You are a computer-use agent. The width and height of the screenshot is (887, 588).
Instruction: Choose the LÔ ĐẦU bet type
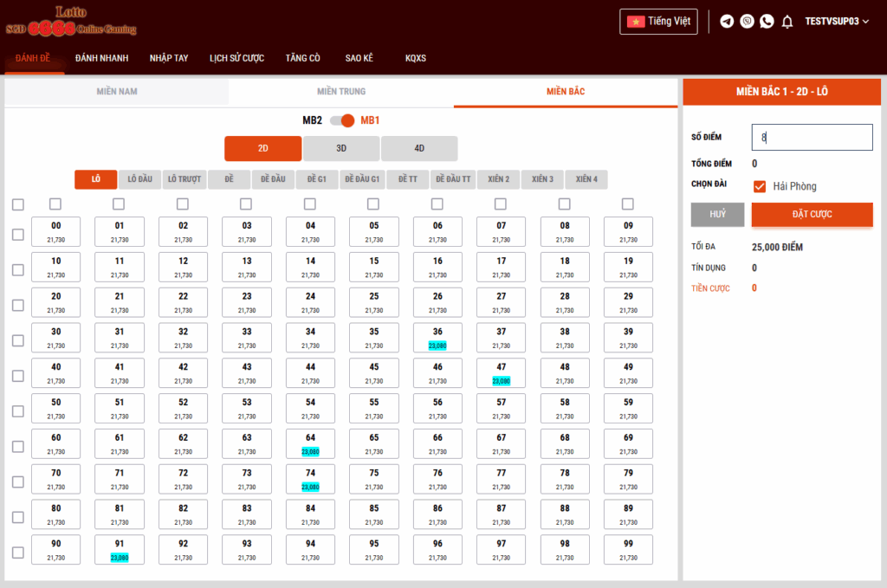point(139,179)
